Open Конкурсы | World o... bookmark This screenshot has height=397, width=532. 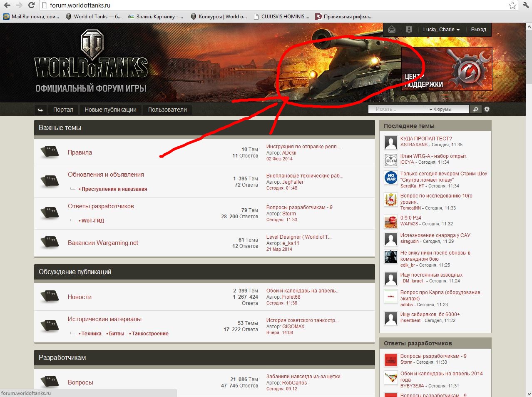point(219,17)
